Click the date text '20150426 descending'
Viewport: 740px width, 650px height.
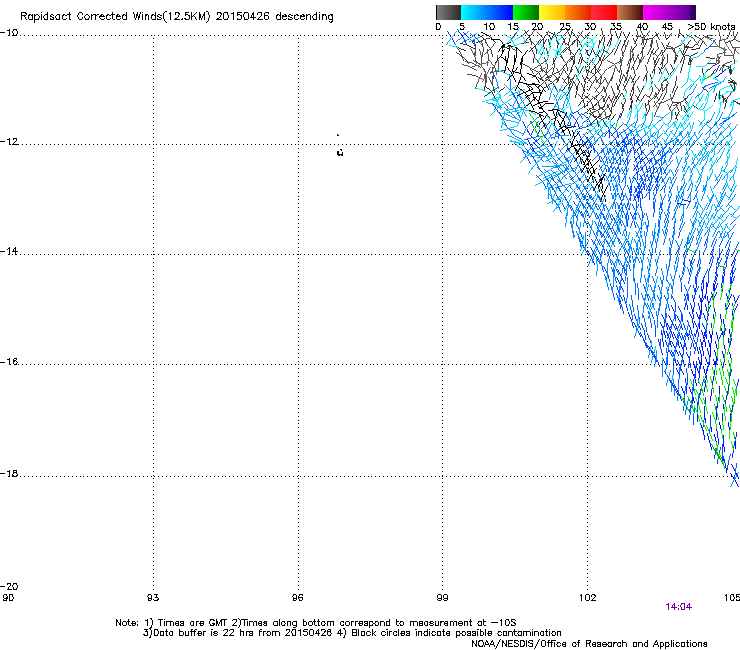(274, 17)
